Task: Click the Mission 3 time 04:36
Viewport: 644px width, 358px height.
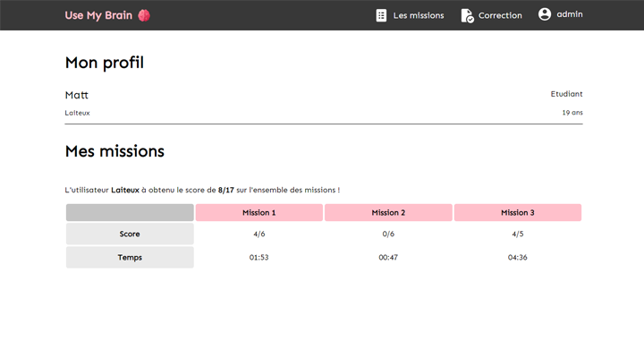Action: [518, 257]
